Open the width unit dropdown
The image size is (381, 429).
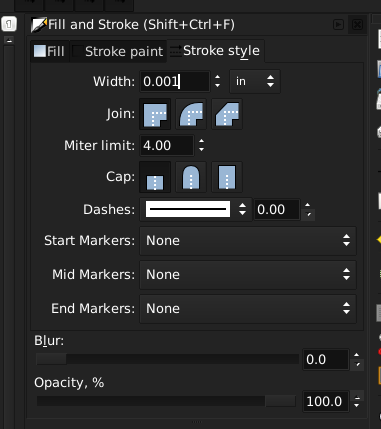tap(255, 81)
